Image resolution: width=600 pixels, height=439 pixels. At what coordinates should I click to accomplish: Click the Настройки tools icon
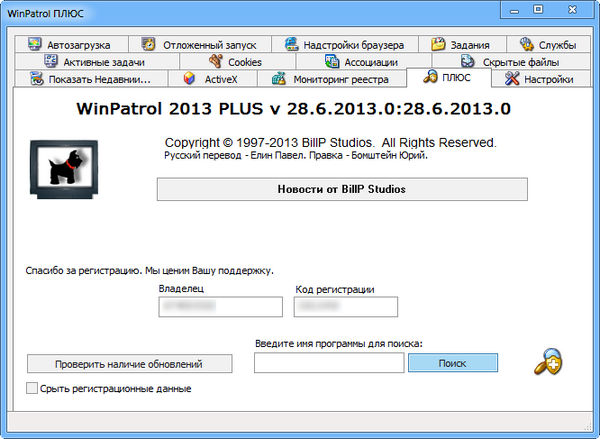[512, 78]
